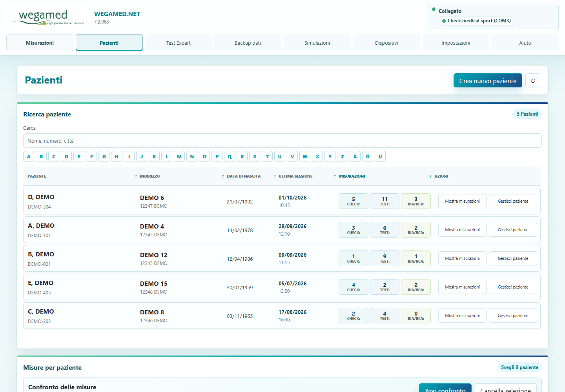Image resolution: width=565 pixels, height=392 pixels.
Task: Filter patients by letter Z
Action: 343,156
